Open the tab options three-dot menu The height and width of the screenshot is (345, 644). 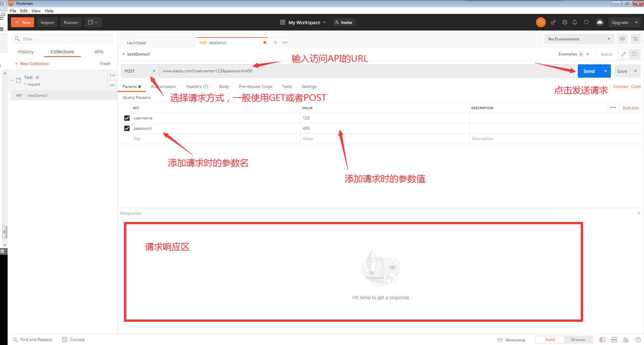(285, 42)
